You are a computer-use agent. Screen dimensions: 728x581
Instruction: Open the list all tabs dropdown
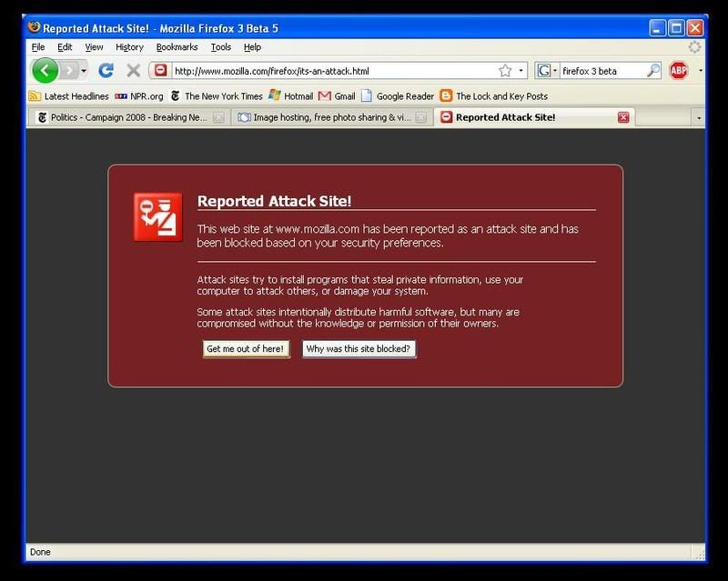pyautogui.click(x=698, y=117)
